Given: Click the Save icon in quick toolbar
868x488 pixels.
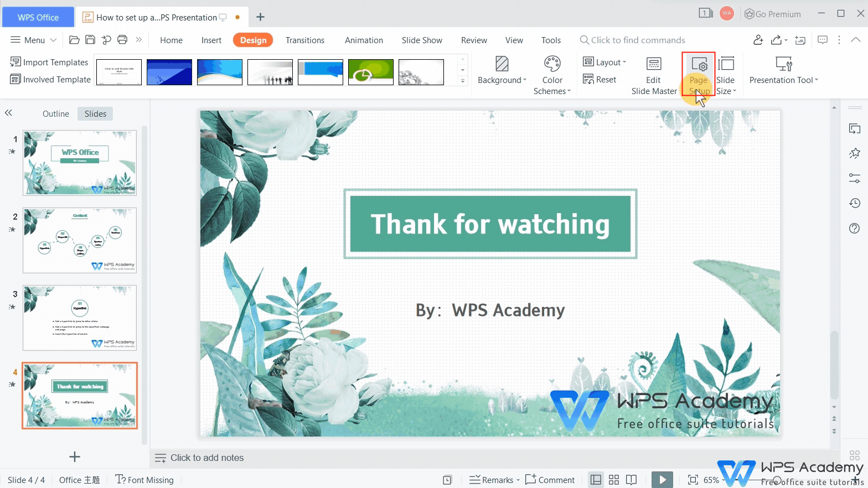Looking at the screenshot, I should [x=90, y=40].
